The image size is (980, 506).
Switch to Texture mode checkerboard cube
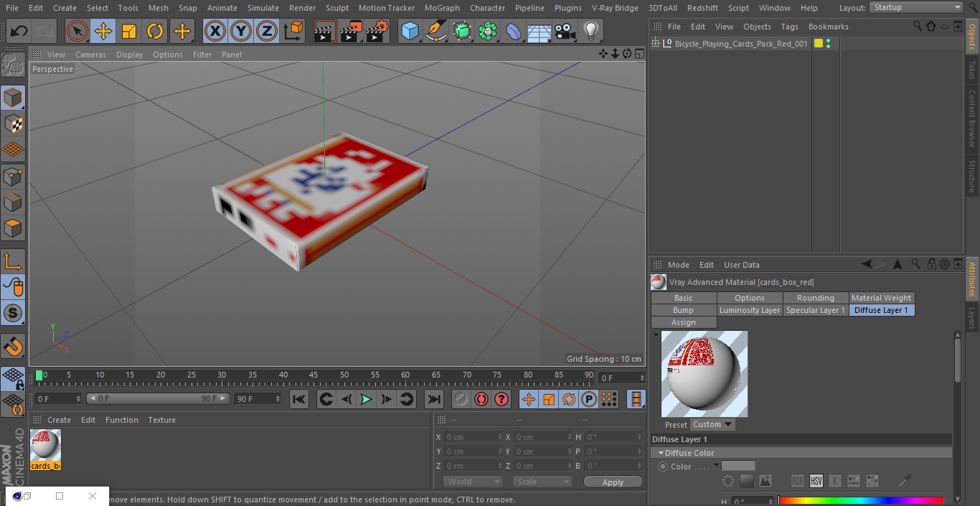[13, 123]
